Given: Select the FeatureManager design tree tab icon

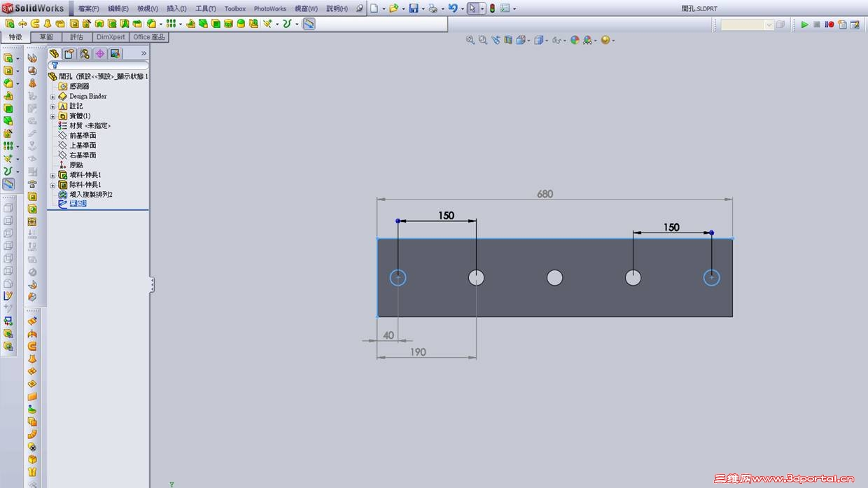Looking at the screenshot, I should point(55,53).
